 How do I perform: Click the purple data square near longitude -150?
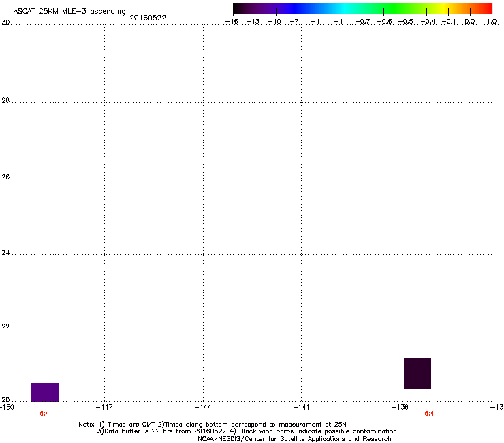45,393
